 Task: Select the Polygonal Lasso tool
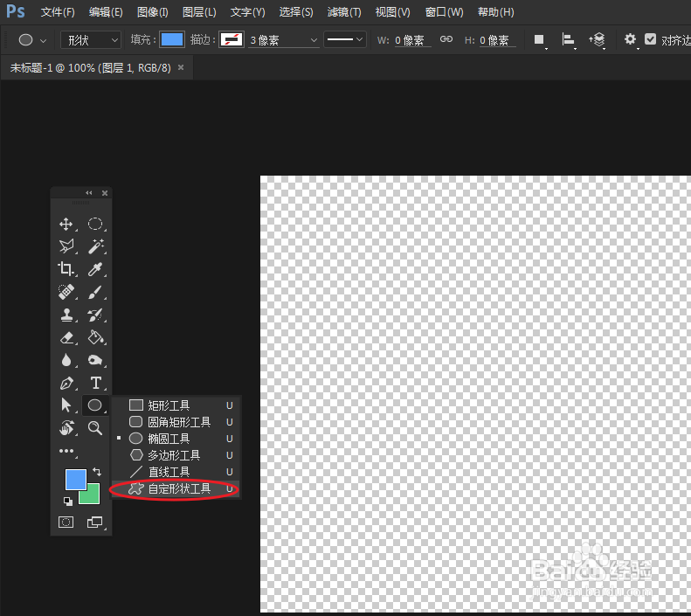pos(66,246)
